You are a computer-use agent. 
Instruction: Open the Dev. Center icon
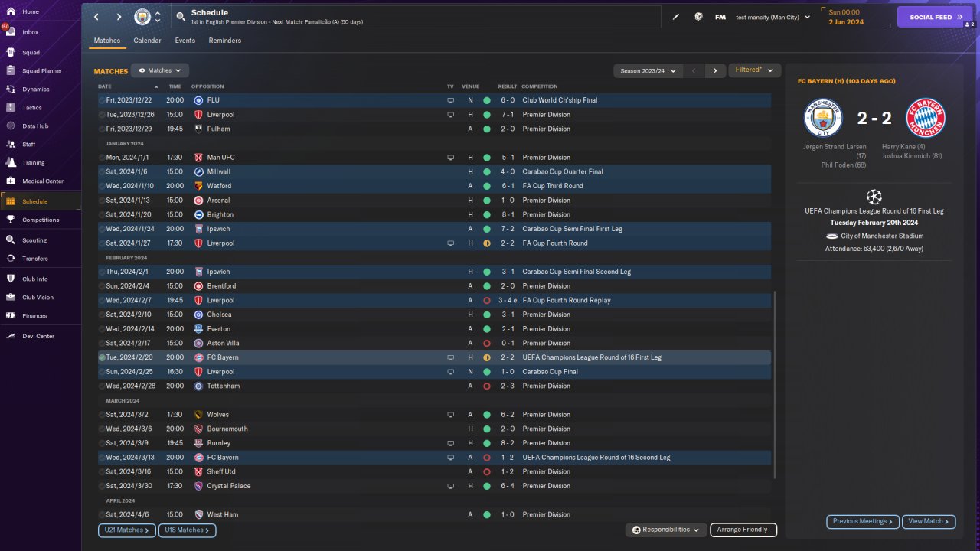(11, 337)
